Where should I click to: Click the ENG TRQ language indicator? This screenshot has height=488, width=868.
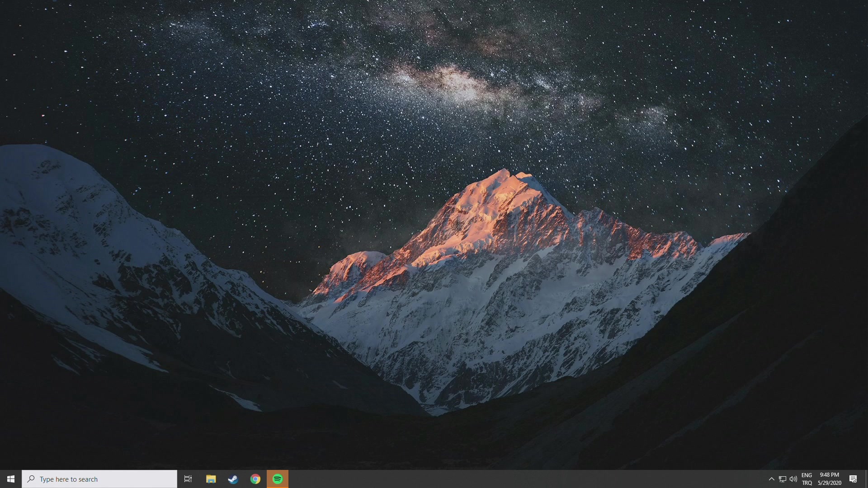tap(807, 479)
